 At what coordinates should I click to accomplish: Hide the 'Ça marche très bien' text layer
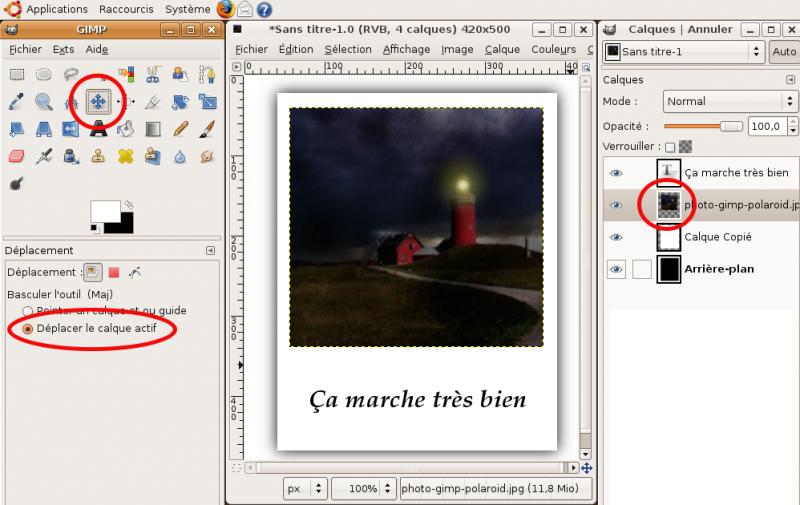tap(616, 173)
